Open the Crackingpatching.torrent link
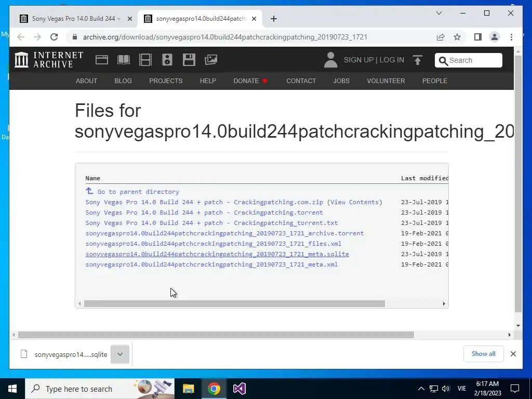 [204, 212]
